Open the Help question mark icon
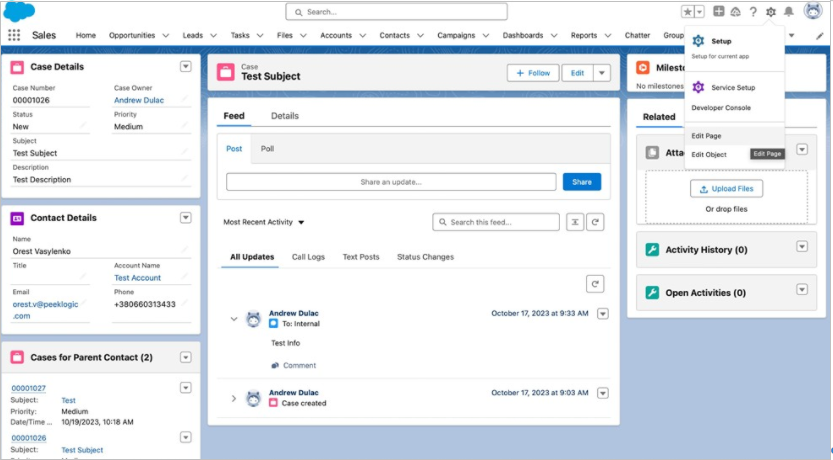 pyautogui.click(x=752, y=12)
